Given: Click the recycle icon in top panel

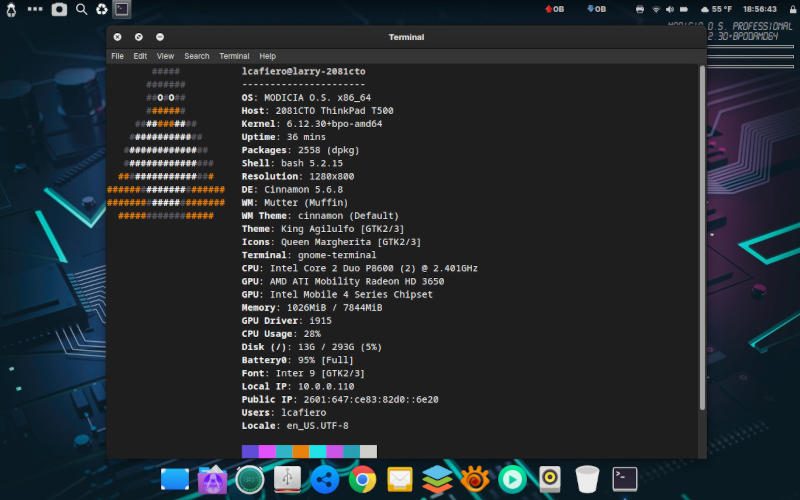Looking at the screenshot, I should [102, 9].
